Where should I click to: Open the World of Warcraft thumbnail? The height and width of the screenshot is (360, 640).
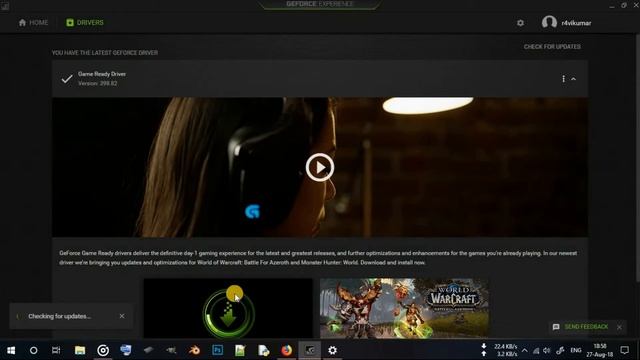pyautogui.click(x=404, y=308)
